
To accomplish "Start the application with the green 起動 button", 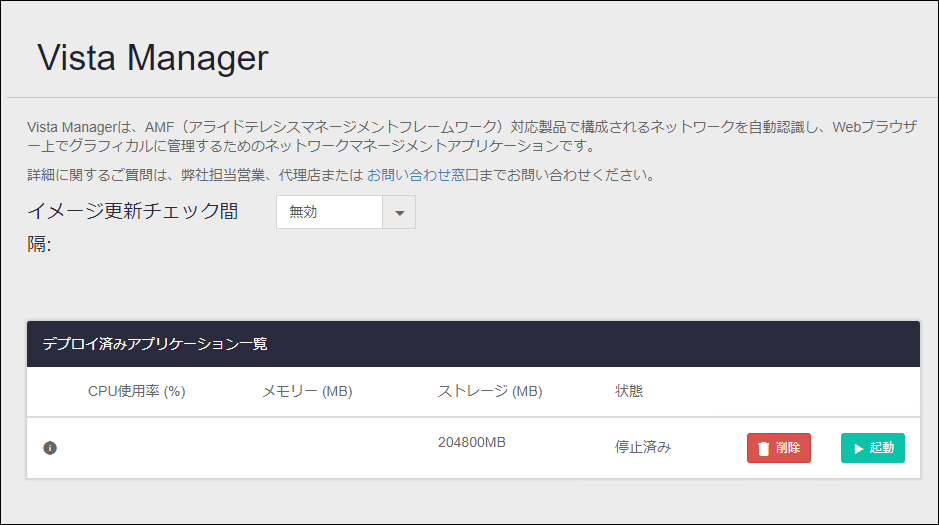I will (x=873, y=448).
